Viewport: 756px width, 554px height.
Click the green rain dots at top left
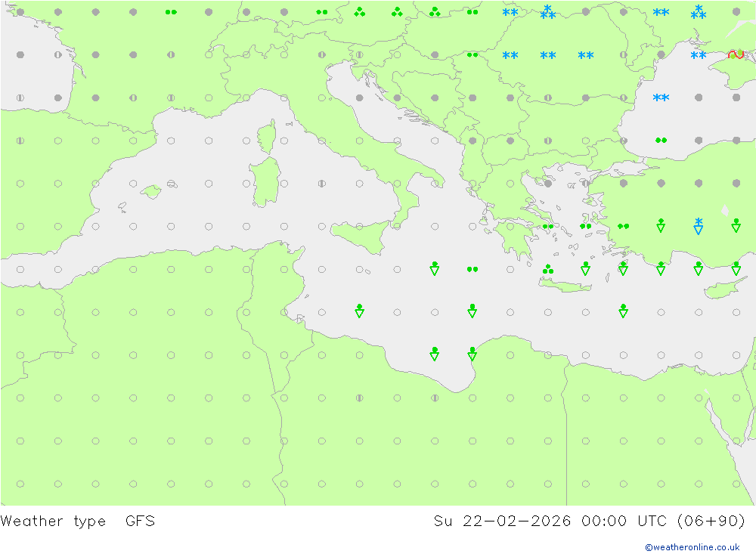(x=171, y=12)
